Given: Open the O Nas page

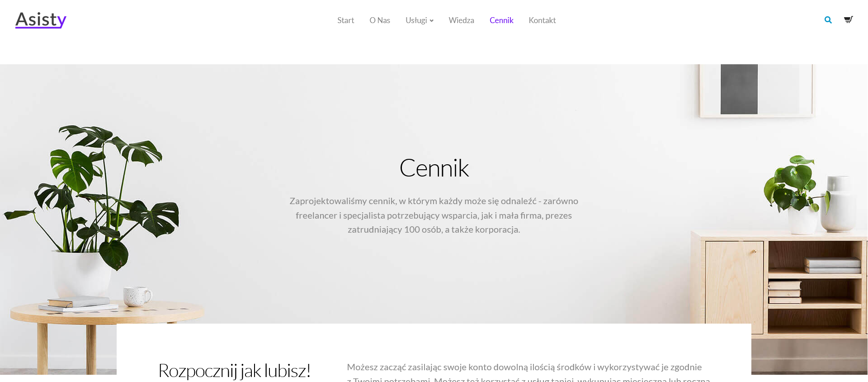Looking at the screenshot, I should click(x=380, y=20).
